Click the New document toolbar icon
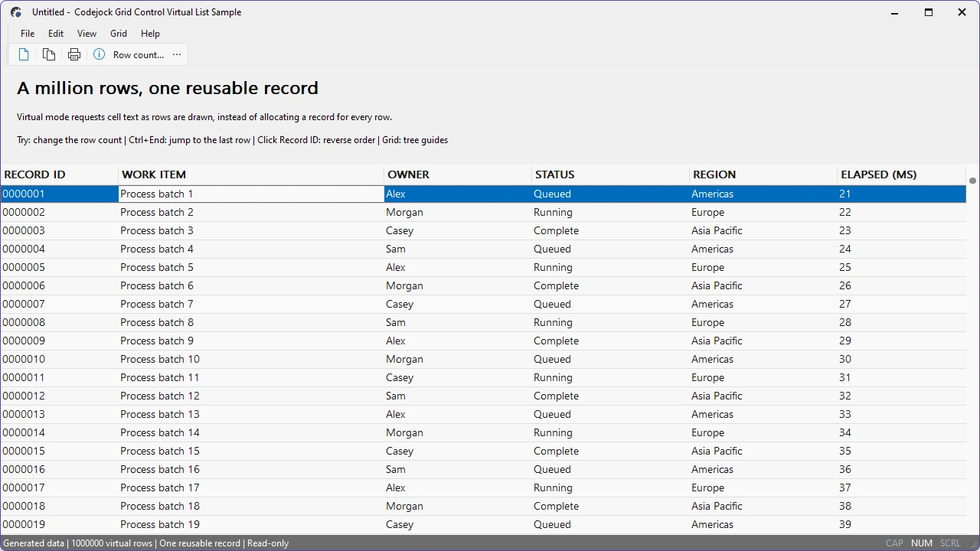This screenshot has width=980, height=551. click(24, 54)
